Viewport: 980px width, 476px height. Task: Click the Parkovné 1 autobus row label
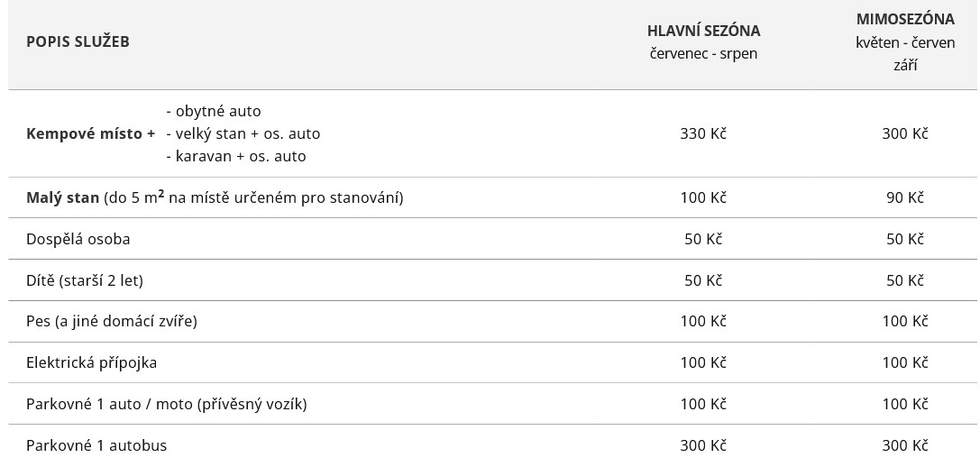pos(96,445)
